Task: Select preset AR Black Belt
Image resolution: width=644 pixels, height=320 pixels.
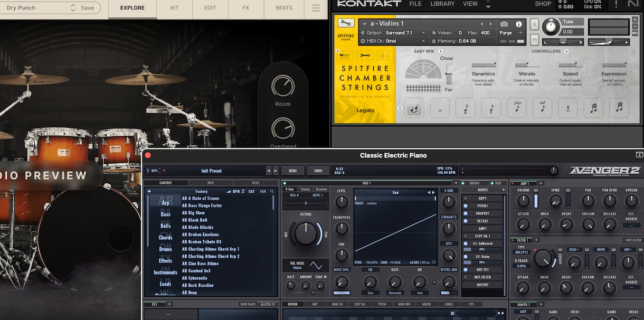Action: (x=195, y=220)
